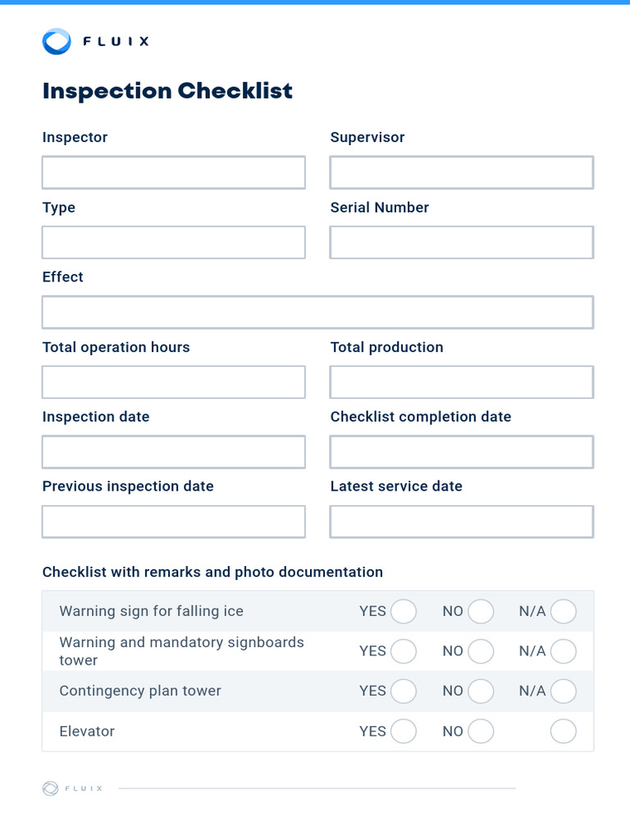Click the Serial Number field

461,243
